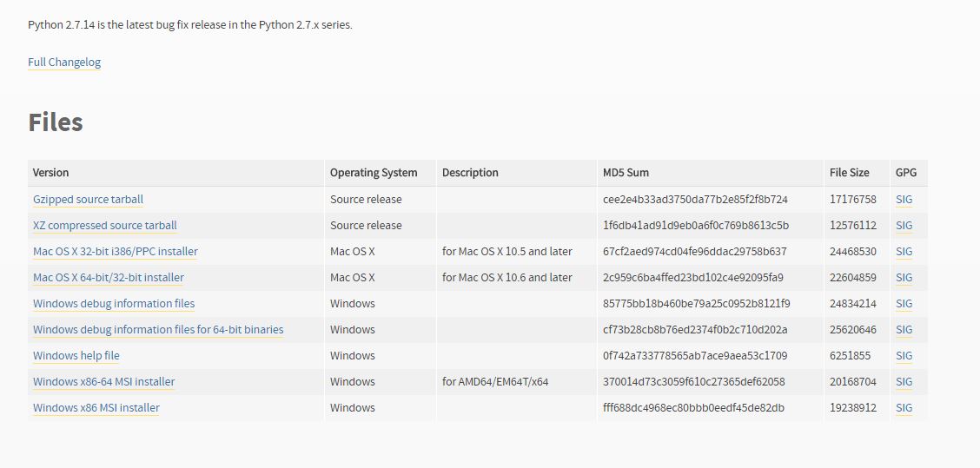Image resolution: width=980 pixels, height=468 pixels.
Task: Download Windows debug information files
Action: tap(114, 304)
